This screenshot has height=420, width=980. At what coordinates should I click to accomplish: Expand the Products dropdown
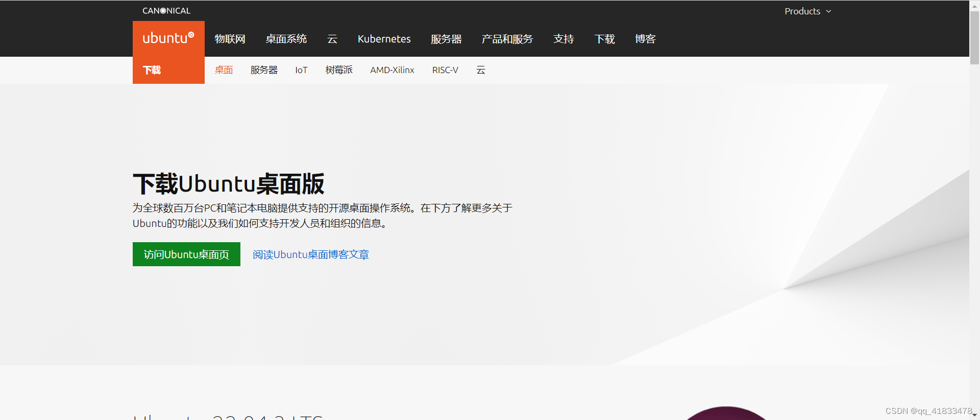(x=808, y=11)
